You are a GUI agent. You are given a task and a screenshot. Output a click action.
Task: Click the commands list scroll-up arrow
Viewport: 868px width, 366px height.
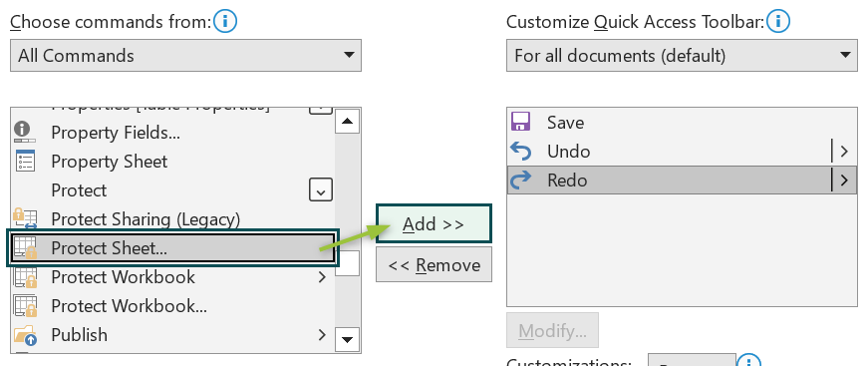347,122
